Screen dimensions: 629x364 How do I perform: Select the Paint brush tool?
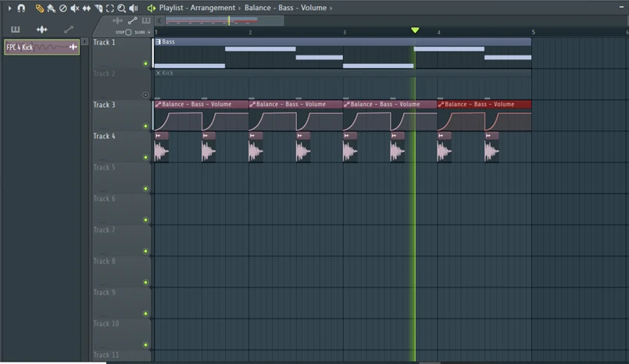coord(51,8)
